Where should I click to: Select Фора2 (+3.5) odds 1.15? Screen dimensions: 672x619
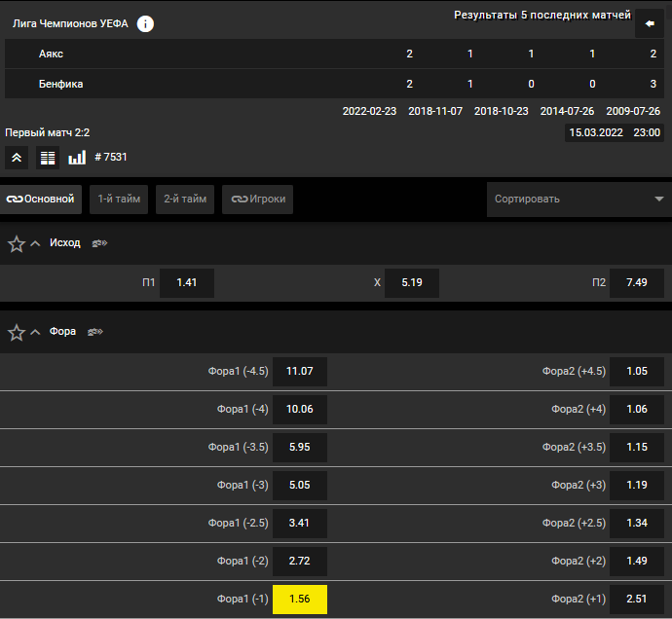[x=637, y=448]
